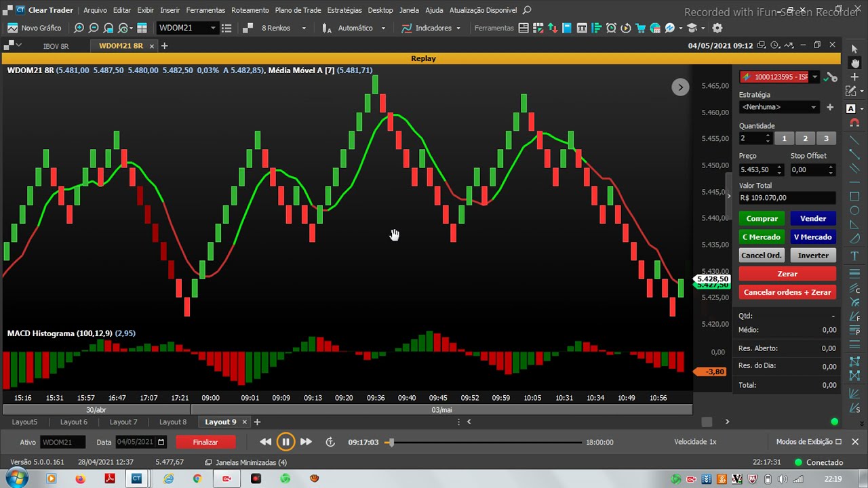Adjust the Stop Offset stepper arrows

[830, 169]
